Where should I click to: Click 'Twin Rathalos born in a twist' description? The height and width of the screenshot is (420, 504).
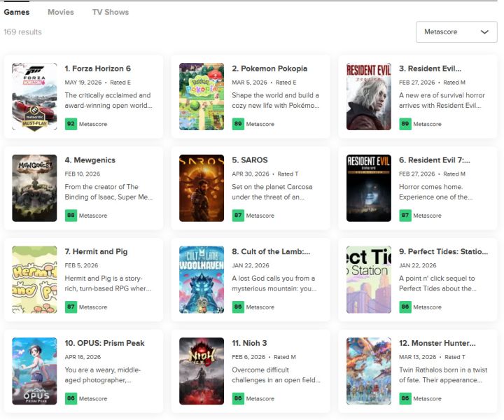(x=443, y=374)
